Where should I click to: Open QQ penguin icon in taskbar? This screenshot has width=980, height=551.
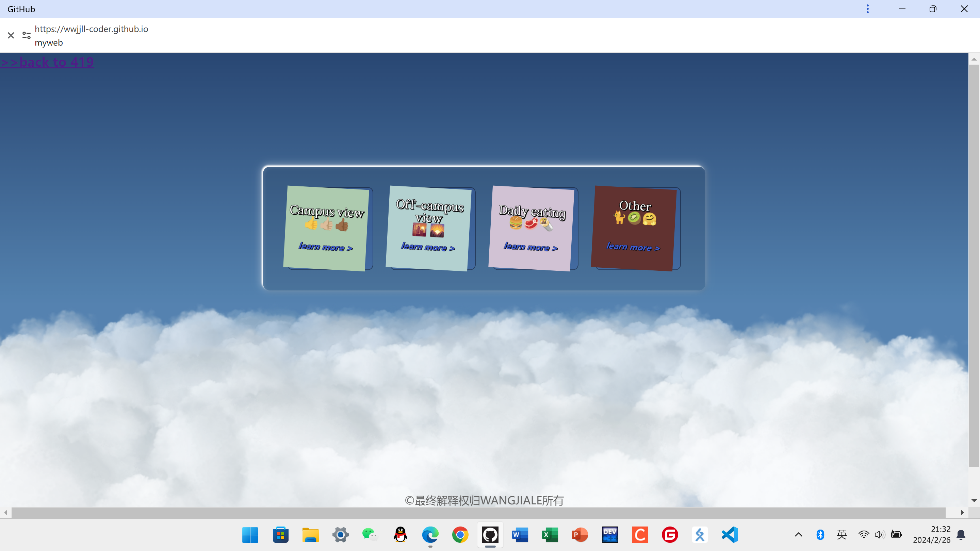[x=400, y=535]
